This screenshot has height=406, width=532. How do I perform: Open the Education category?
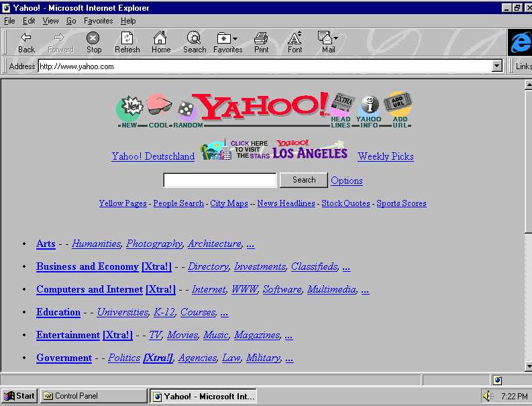pyautogui.click(x=58, y=312)
